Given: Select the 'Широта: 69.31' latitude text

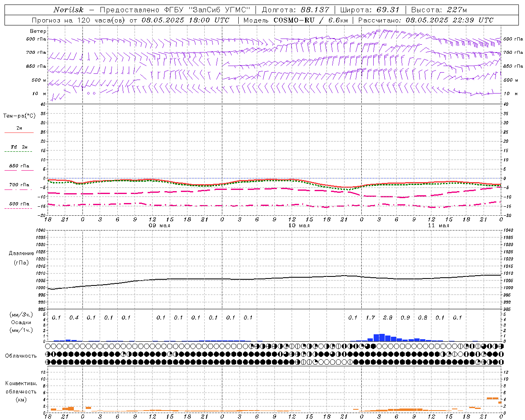Looking at the screenshot, I should point(370,10).
